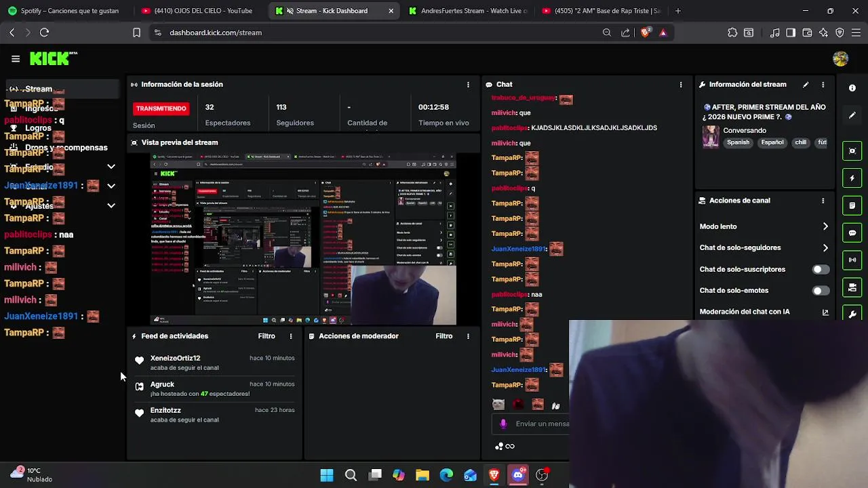Click the stream preview video
Screen dimensions: 868x488
tap(303, 239)
